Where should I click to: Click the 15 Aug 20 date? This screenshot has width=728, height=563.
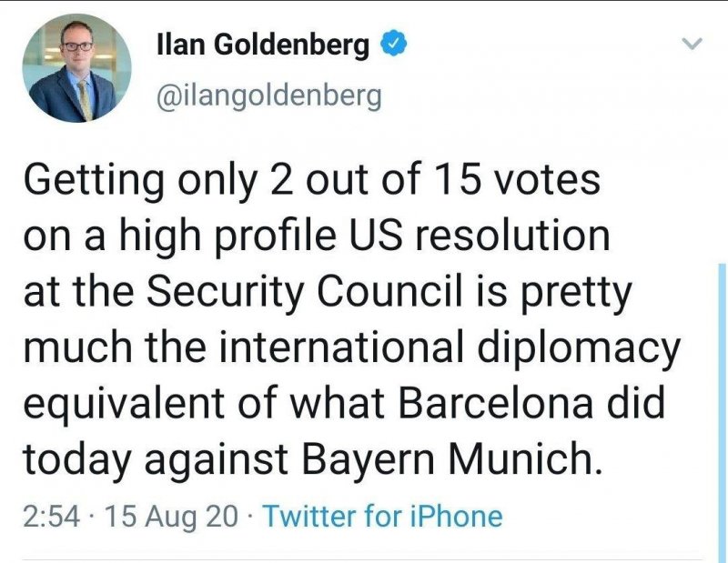(x=173, y=517)
